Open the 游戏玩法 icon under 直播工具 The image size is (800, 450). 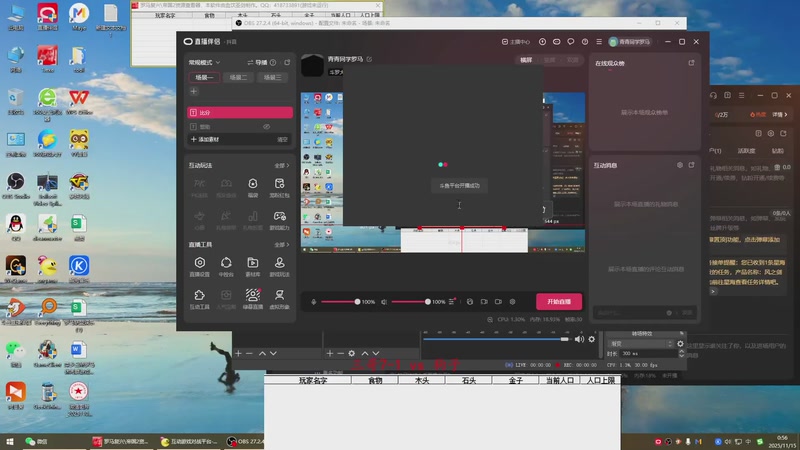coord(279,266)
